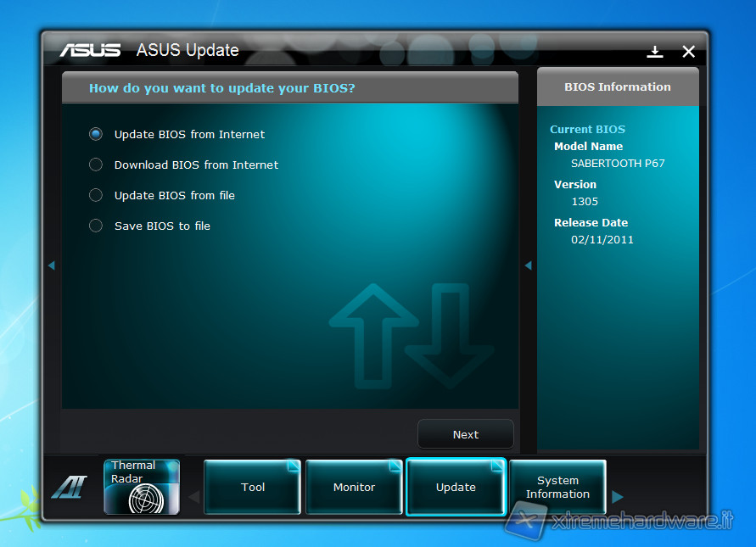Open the AI Suite logo menu
The height and width of the screenshot is (547, 756).
pyautogui.click(x=68, y=487)
